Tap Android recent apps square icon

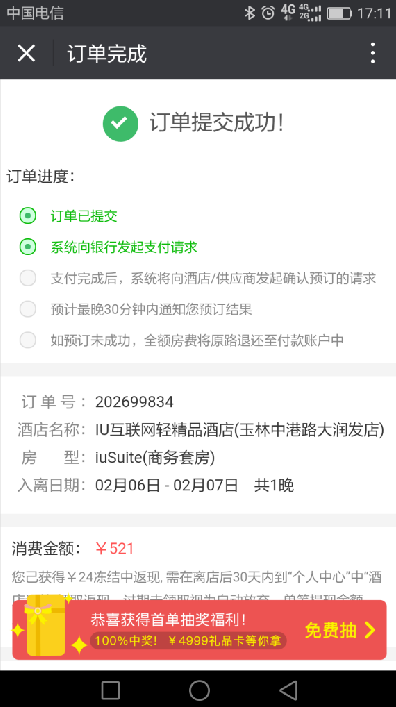pos(111,689)
